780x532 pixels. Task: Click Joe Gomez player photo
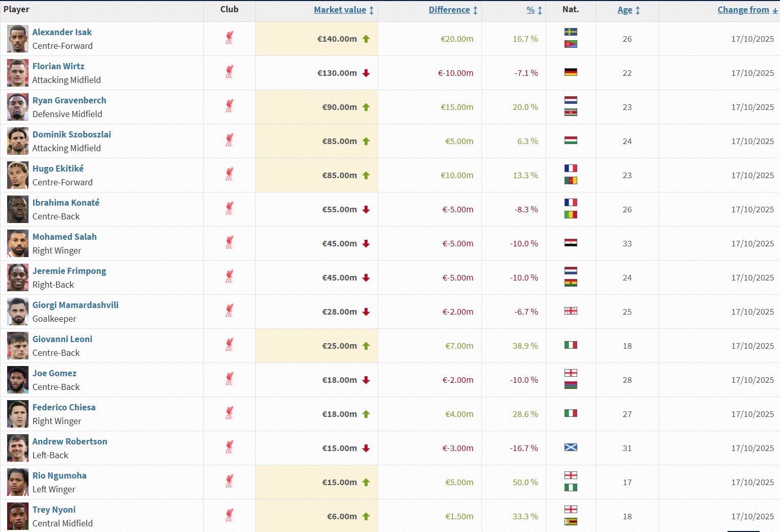[x=18, y=380]
